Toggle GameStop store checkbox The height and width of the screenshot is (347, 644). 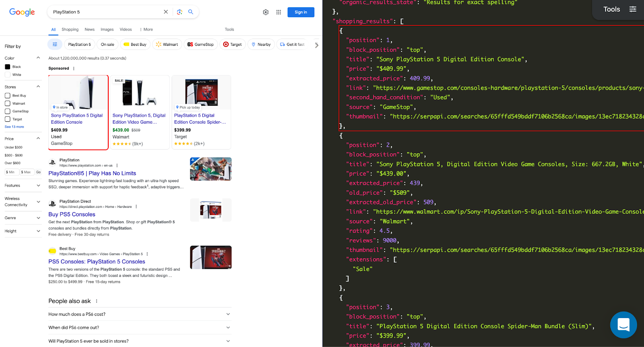[x=7, y=111]
